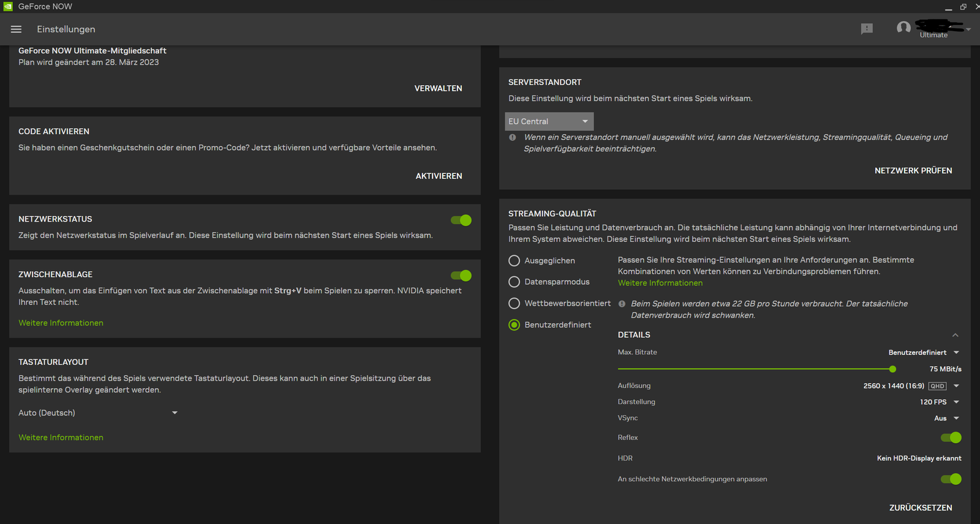
Task: Open Weitere Informationen link under Tastaturlayout
Action: (61, 438)
